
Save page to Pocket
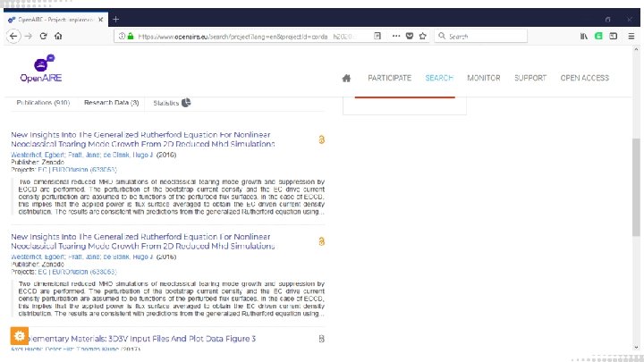[x=410, y=36]
